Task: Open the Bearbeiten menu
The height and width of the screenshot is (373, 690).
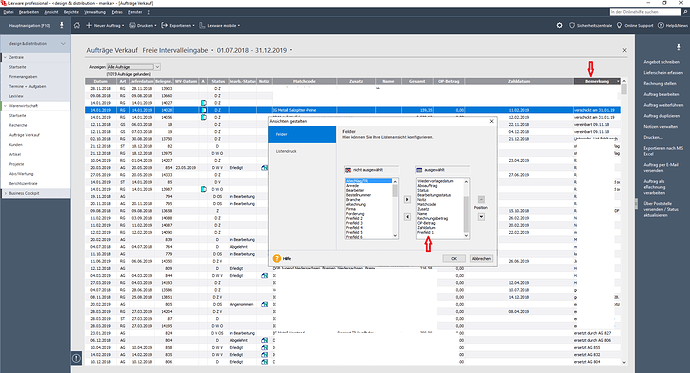Action: coord(29,12)
